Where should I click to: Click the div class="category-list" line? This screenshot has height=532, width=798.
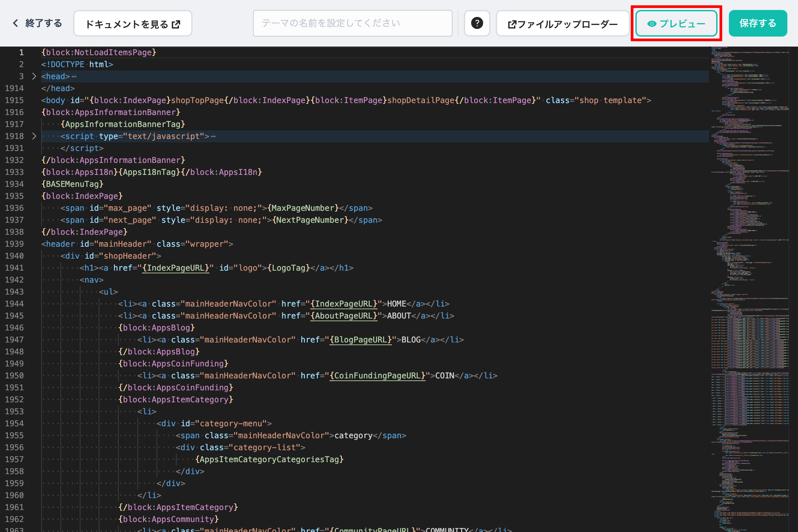tap(240, 448)
